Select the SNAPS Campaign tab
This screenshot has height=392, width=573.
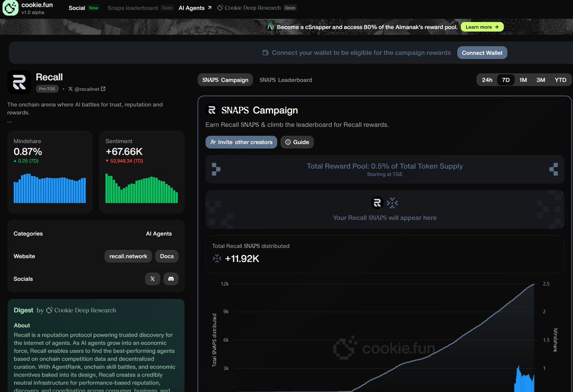pyautogui.click(x=225, y=80)
